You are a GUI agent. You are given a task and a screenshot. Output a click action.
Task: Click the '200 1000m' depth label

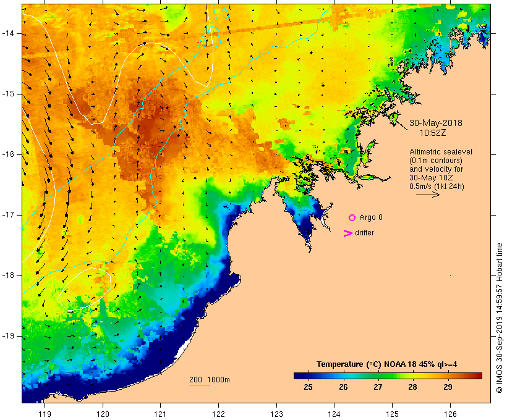[x=210, y=380]
